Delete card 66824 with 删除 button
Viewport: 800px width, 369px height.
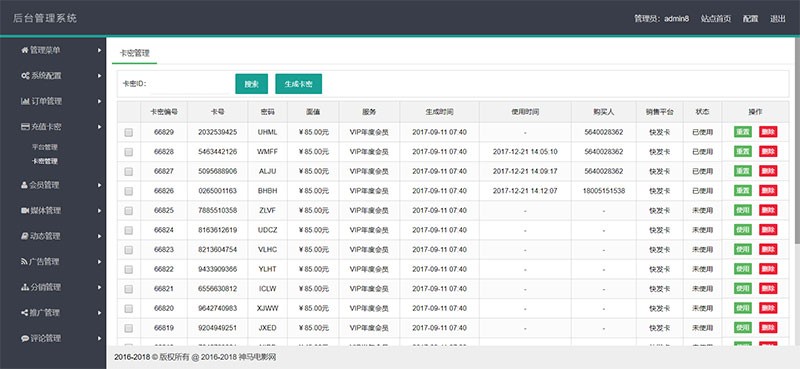[768, 230]
